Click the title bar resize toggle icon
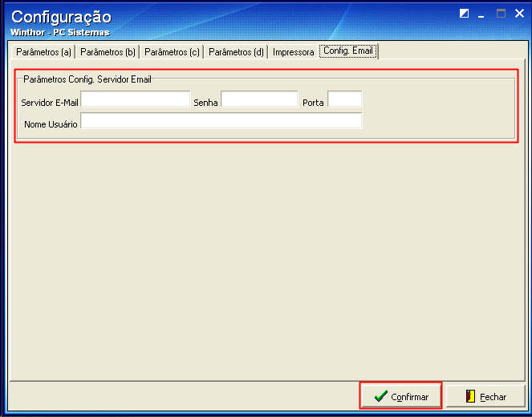532x417 pixels. [x=464, y=14]
